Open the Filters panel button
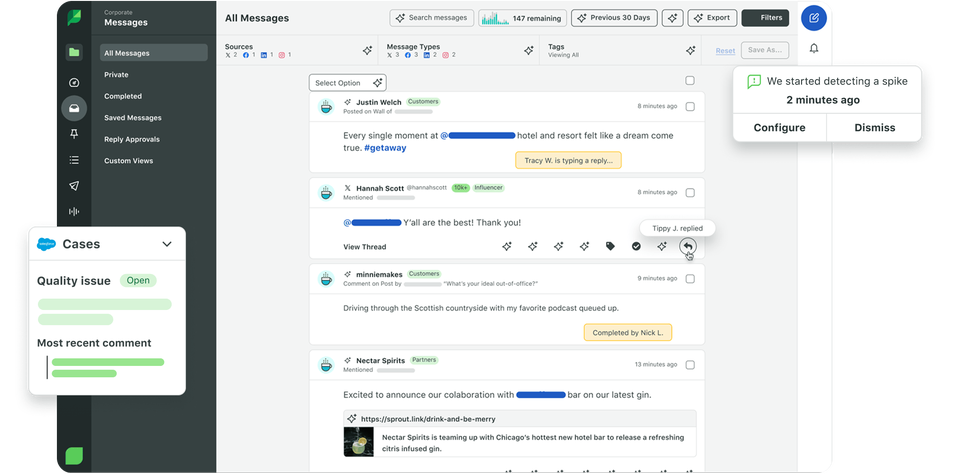This screenshot has height=474, width=960. (x=765, y=18)
